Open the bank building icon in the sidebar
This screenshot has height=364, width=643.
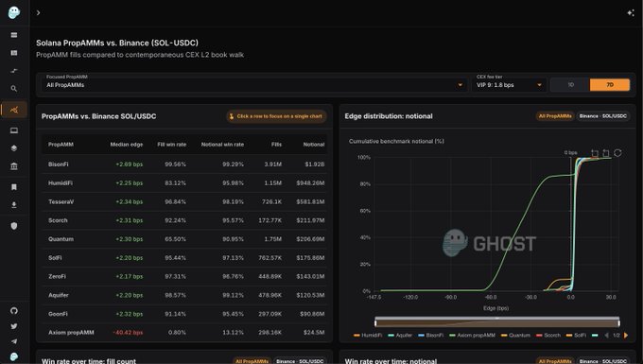pos(14,166)
